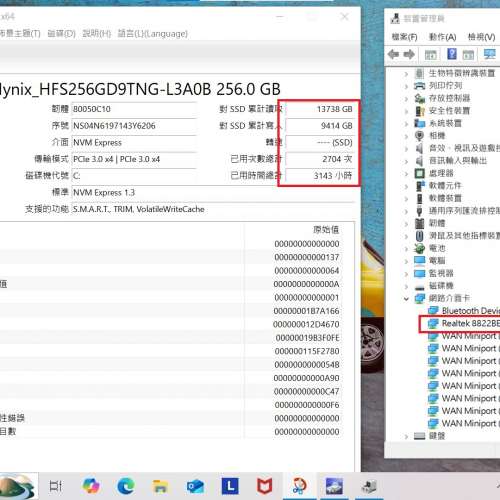Expand the 通用序列匯流排控制器 node

tap(406, 211)
